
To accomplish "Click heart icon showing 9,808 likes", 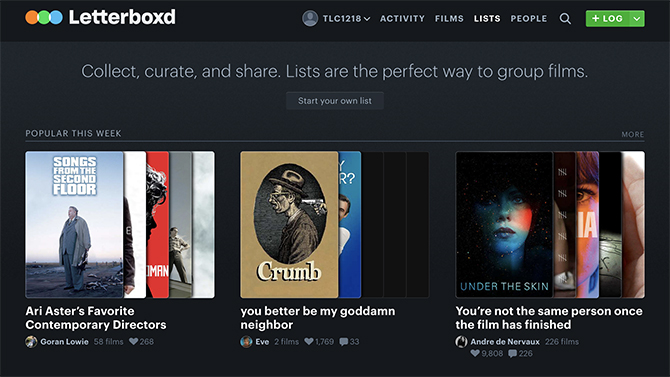I will (x=475, y=353).
